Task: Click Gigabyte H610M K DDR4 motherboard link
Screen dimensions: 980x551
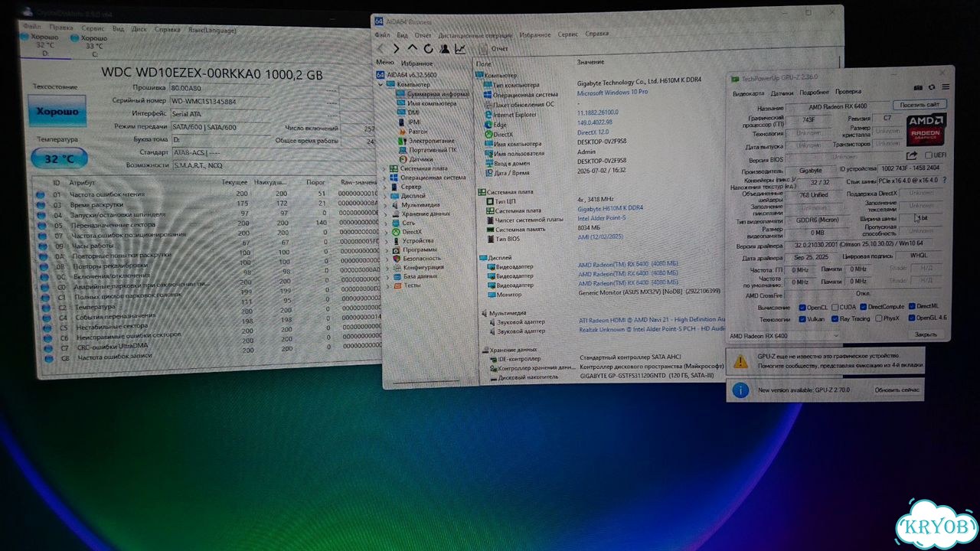Action: pyautogui.click(x=609, y=208)
